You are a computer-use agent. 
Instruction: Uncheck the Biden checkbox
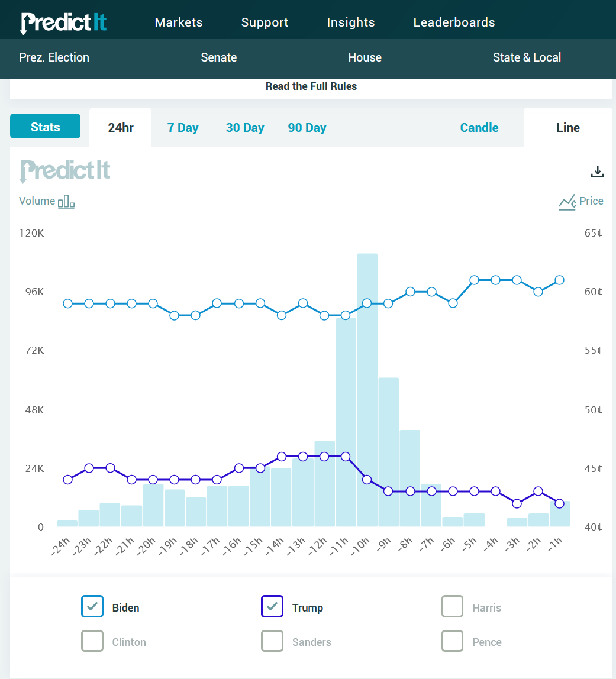pos(92,606)
